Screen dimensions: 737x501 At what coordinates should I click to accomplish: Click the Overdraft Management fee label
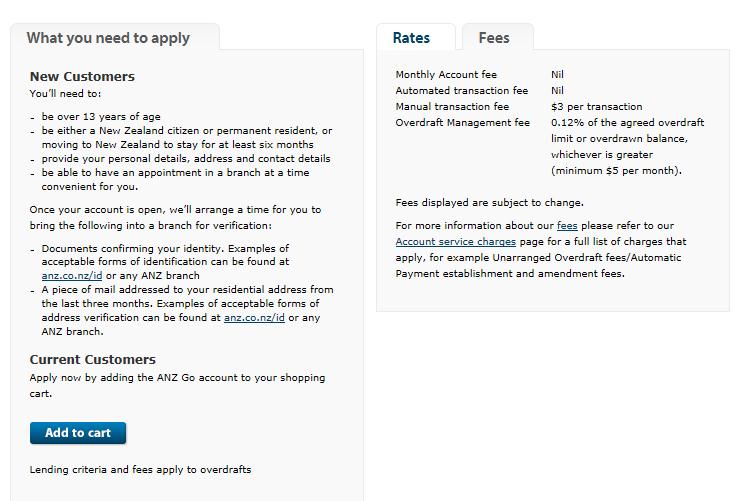(x=462, y=123)
